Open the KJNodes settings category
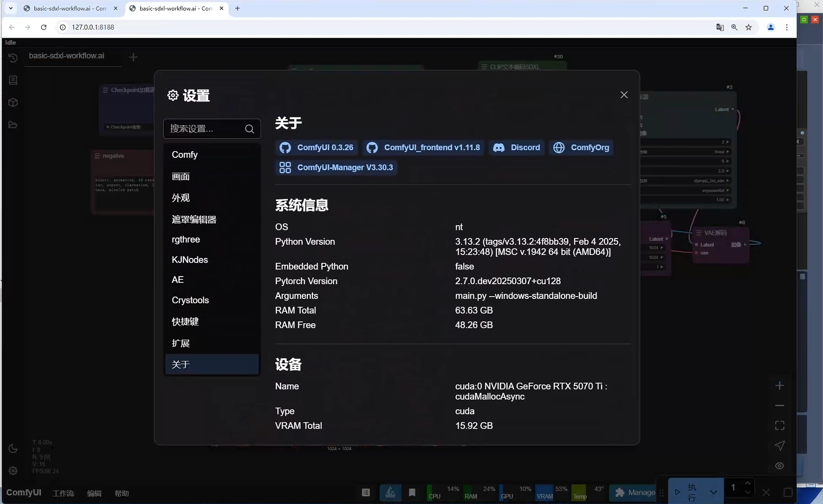Image resolution: width=823 pixels, height=504 pixels. point(212,260)
